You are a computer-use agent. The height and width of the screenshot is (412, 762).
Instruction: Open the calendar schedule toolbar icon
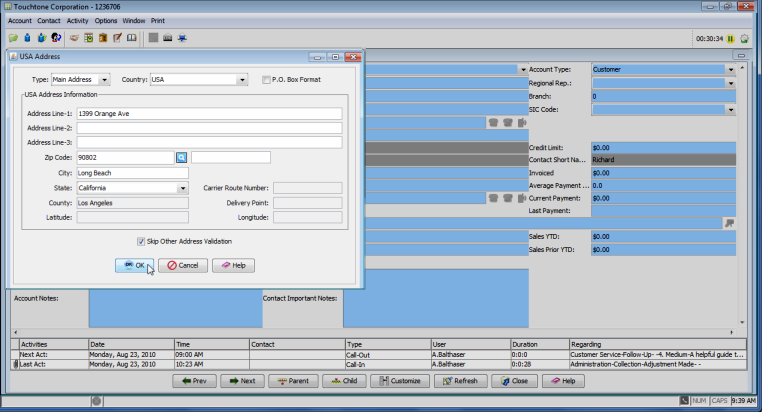(x=88, y=38)
